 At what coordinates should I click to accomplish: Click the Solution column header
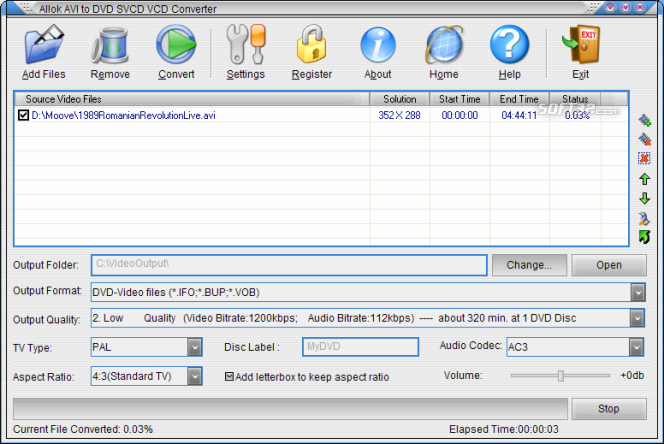pyautogui.click(x=400, y=99)
